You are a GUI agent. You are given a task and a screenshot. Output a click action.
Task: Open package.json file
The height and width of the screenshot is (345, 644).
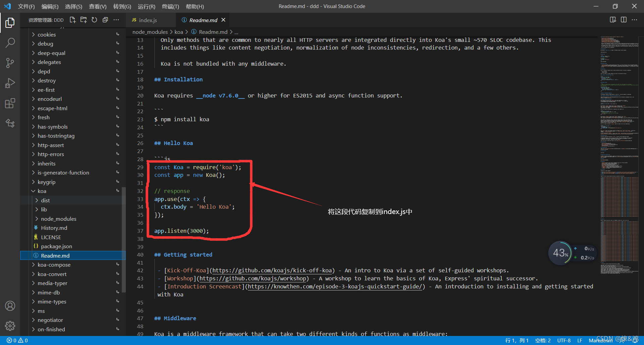click(73, 246)
